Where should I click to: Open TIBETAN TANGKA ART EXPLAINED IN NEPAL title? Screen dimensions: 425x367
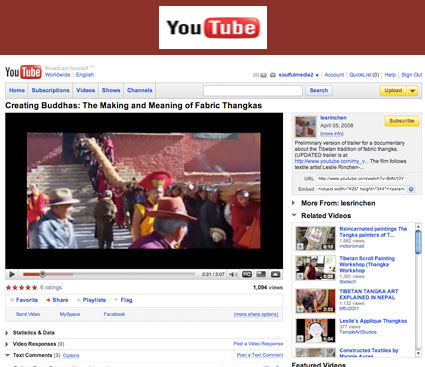point(369,294)
